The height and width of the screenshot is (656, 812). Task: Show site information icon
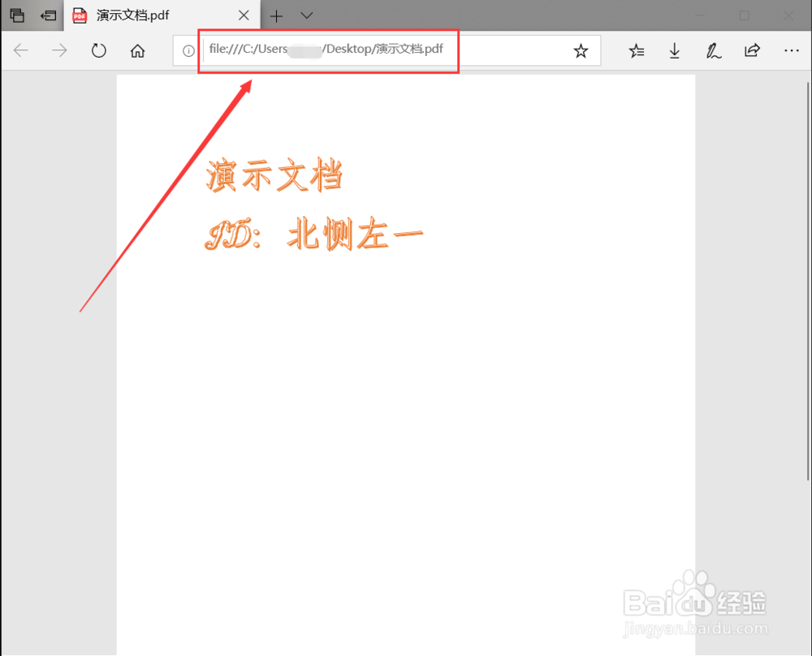pos(188,50)
